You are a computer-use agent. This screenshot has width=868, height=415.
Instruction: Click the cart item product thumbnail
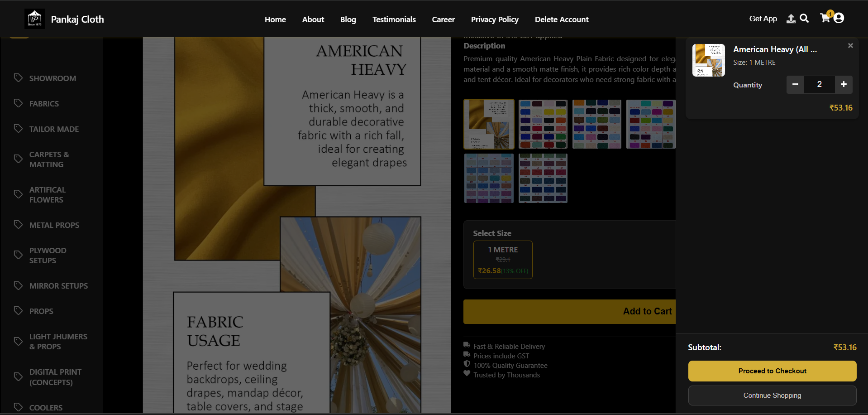(x=709, y=60)
